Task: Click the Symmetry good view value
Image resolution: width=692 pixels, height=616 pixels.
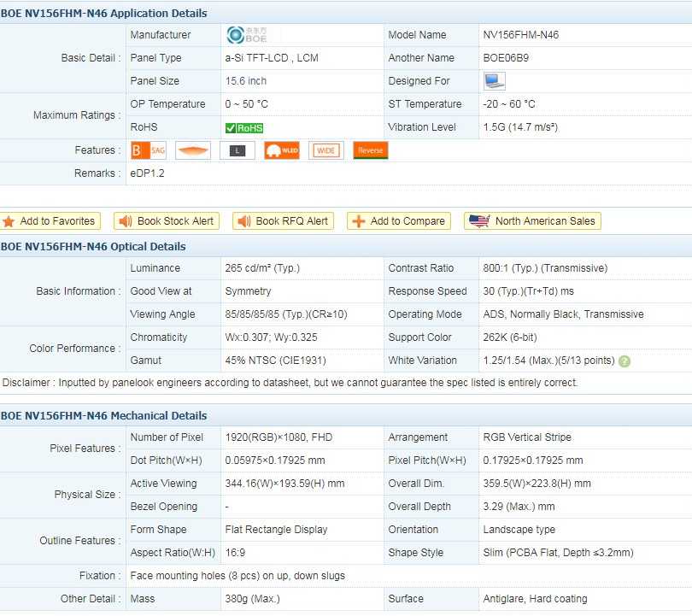Action: click(x=248, y=291)
